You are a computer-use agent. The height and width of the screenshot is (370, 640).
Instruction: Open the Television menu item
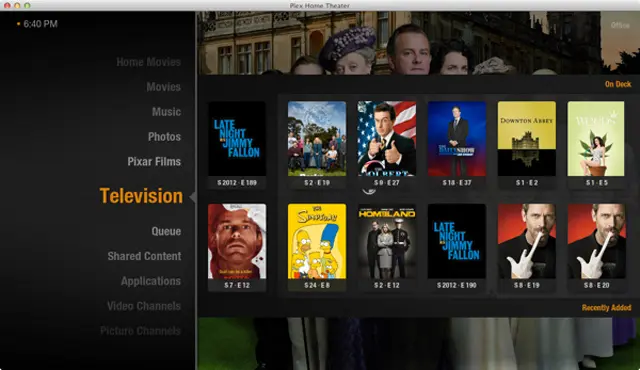pos(141,196)
